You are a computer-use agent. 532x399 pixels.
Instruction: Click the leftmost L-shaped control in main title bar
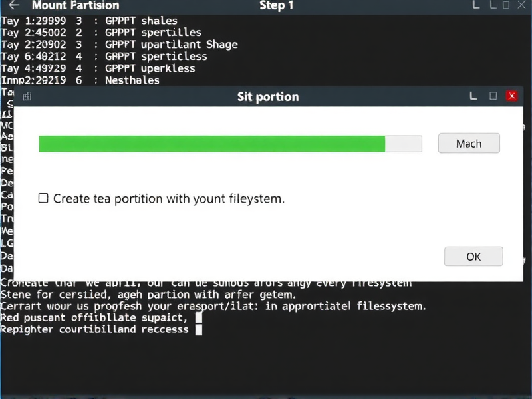(476, 6)
